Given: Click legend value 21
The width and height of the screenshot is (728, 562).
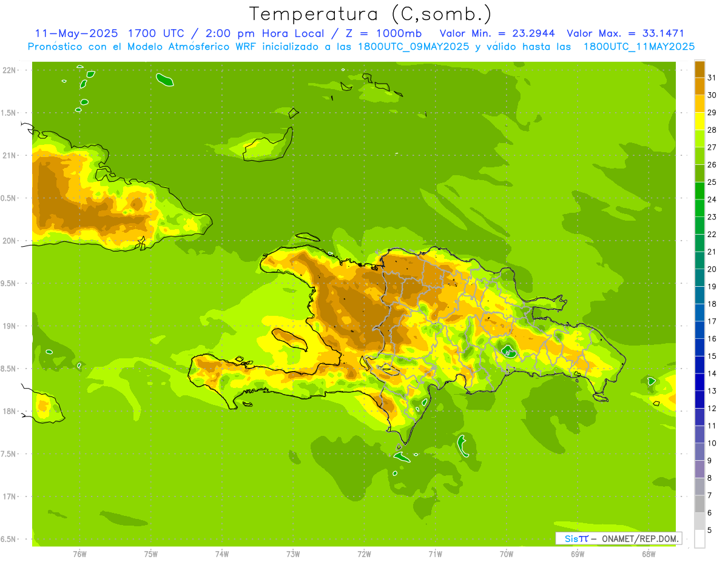Looking at the screenshot, I should point(712,252).
